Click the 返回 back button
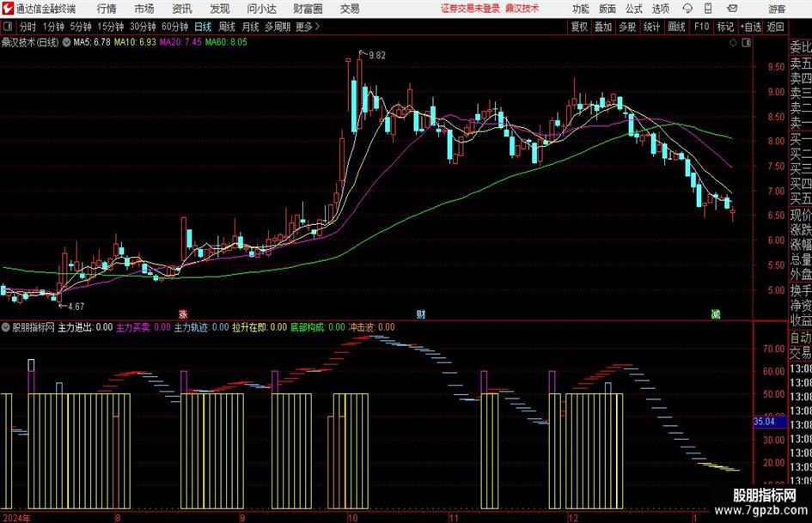 775,27
